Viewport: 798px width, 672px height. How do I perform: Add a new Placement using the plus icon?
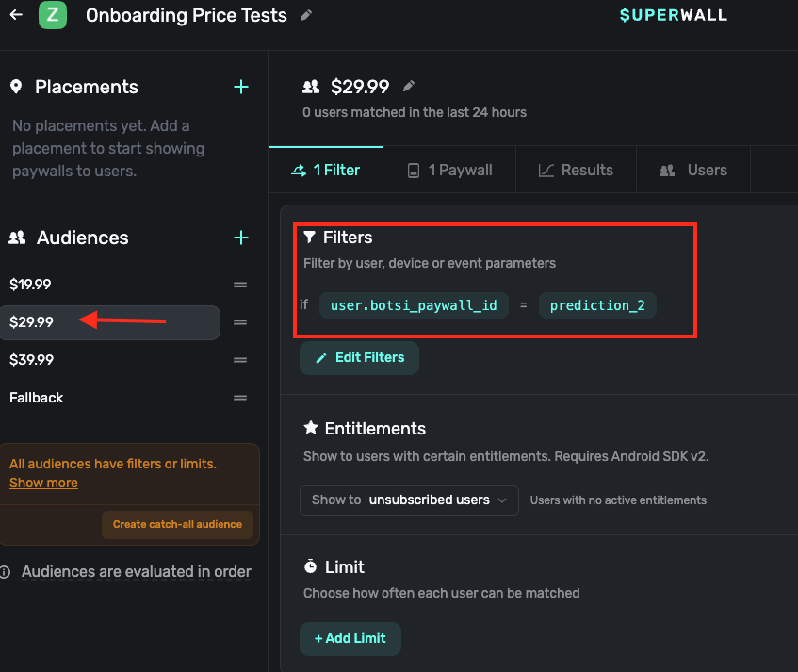point(241,87)
